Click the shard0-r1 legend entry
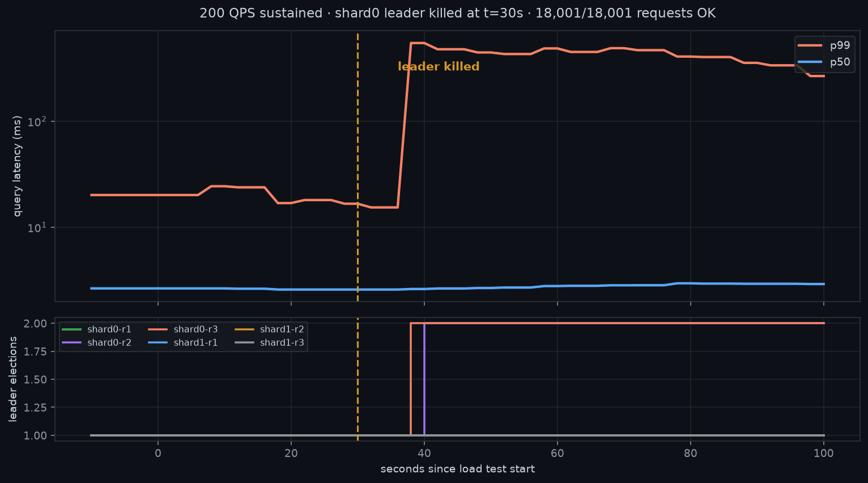This screenshot has height=483, width=868. click(97, 329)
